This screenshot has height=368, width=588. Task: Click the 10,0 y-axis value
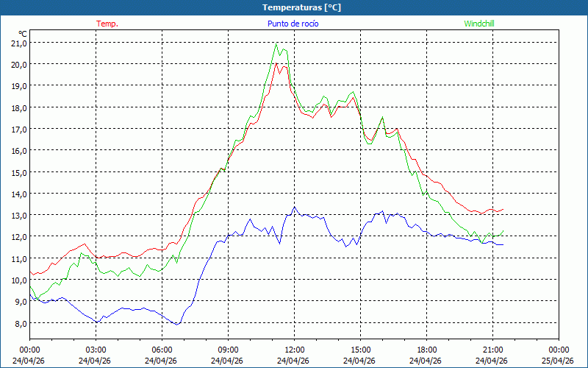[x=18, y=280]
